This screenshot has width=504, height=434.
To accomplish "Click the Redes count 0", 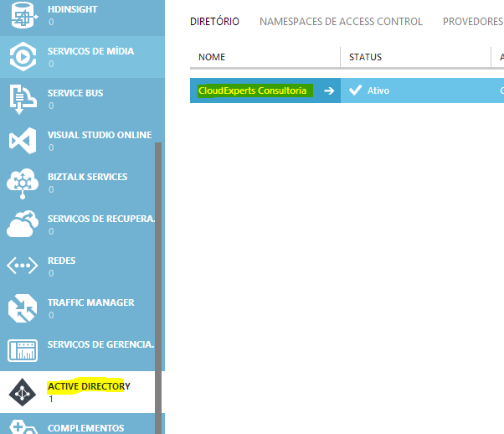I will pyautogui.click(x=51, y=273).
